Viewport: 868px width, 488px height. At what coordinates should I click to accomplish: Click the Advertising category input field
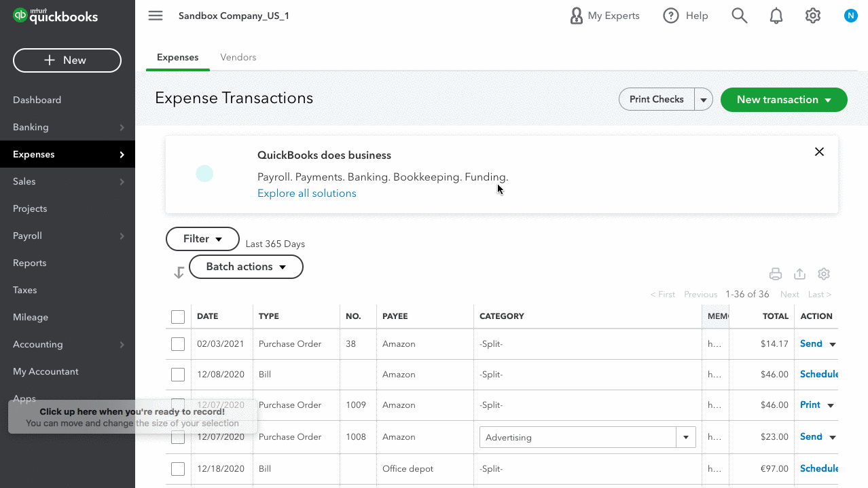point(578,438)
